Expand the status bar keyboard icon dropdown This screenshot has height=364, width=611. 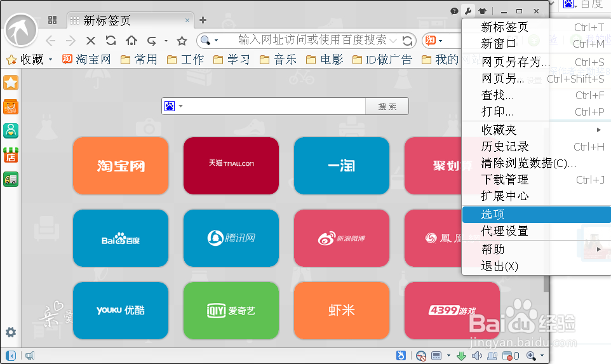point(448,356)
